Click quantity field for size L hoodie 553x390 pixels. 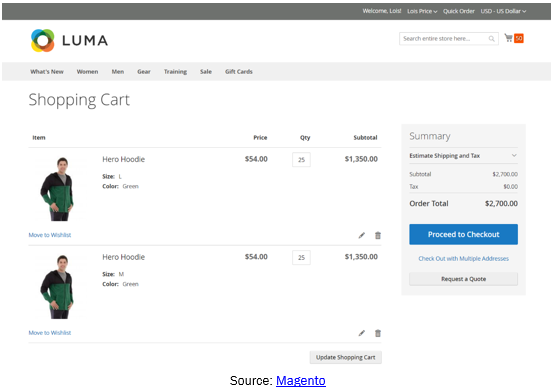pyautogui.click(x=301, y=160)
